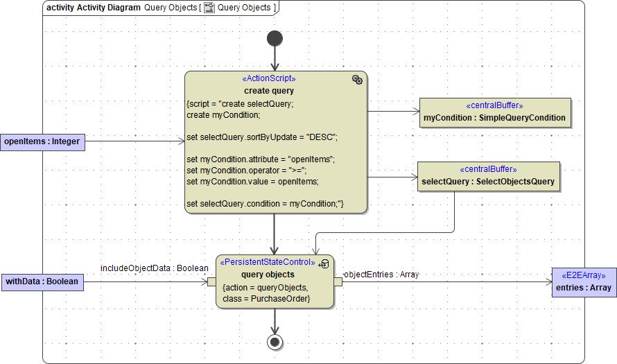This screenshot has height=364, width=617.
Task: Click the Query Objects diagram icon in header
Action: (209, 8)
